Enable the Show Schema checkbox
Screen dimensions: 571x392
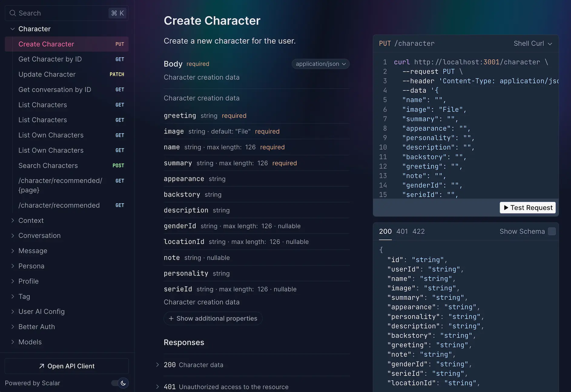[x=552, y=231]
